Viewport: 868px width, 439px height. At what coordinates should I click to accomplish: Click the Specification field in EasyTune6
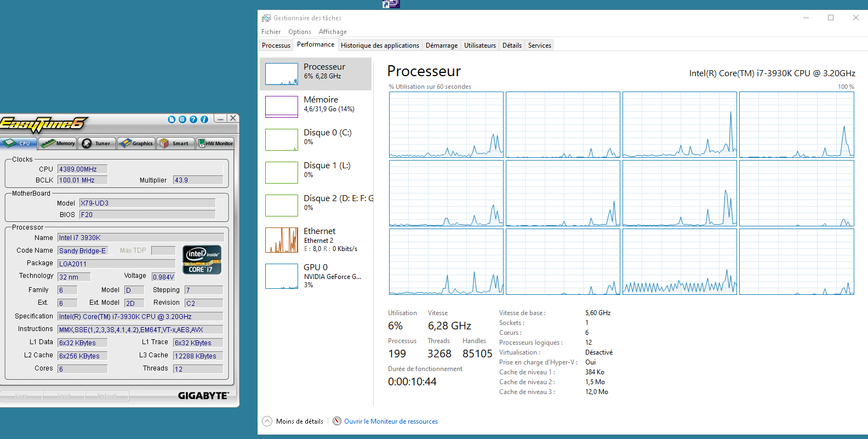(x=140, y=316)
